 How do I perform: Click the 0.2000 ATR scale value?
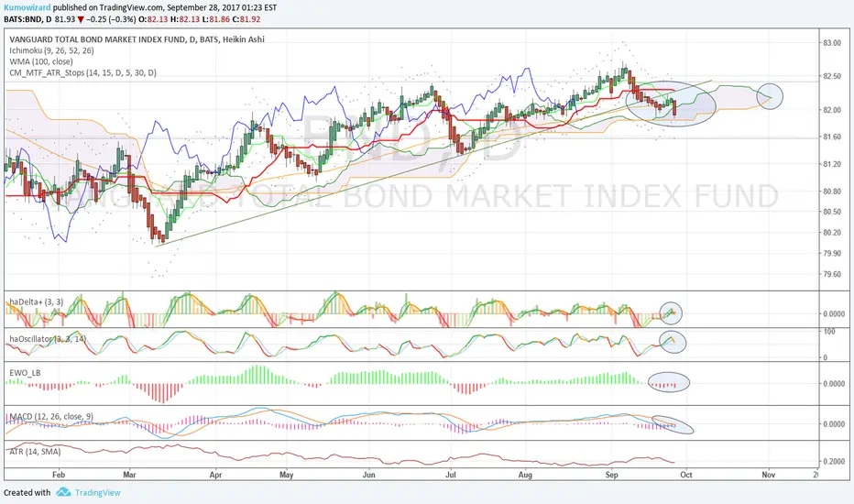834,461
